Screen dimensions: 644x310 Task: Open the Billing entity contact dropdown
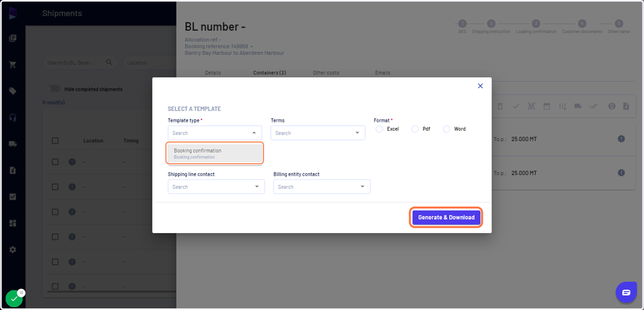point(321,186)
